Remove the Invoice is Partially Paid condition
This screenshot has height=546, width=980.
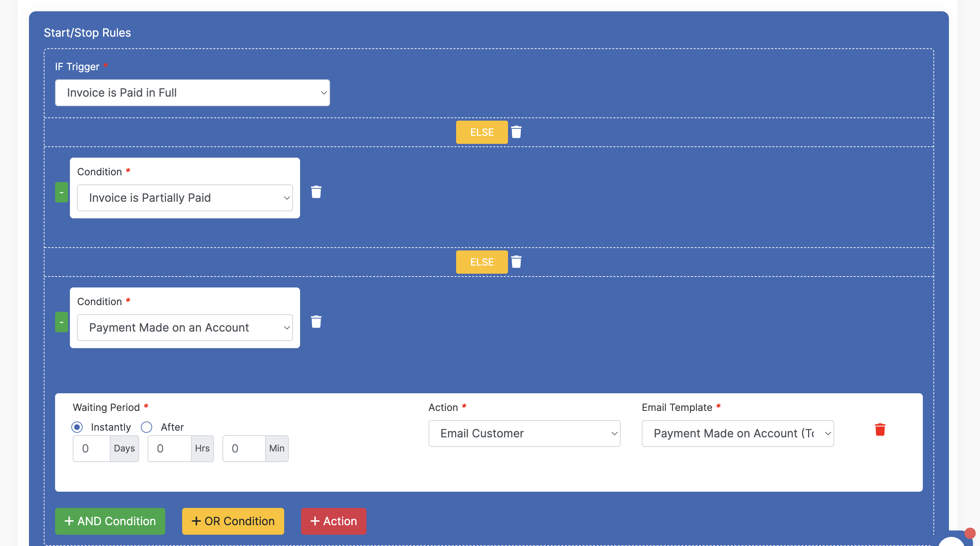(316, 192)
